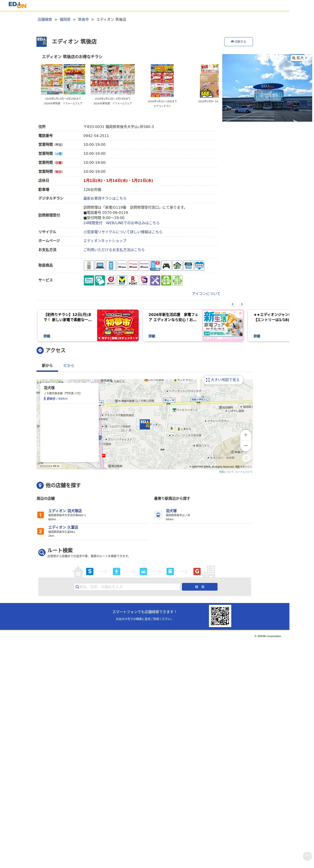Select the home renovation house icon
314x868 pixels.
click(x=178, y=265)
